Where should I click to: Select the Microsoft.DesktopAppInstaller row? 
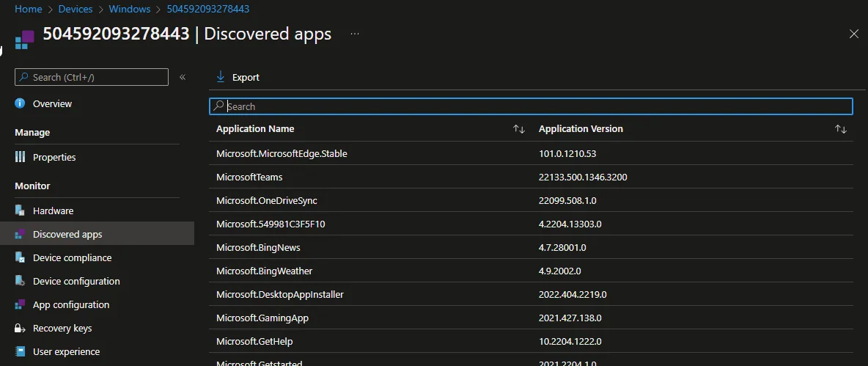click(531, 295)
